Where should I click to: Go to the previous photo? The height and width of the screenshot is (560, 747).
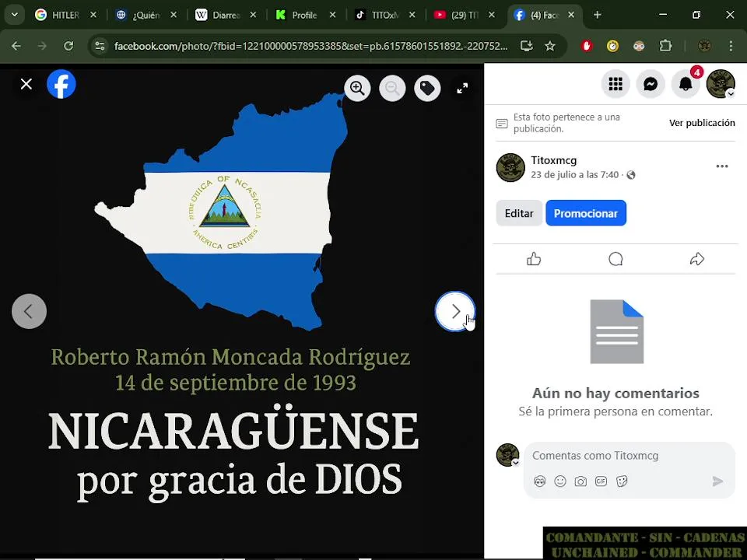click(x=29, y=311)
